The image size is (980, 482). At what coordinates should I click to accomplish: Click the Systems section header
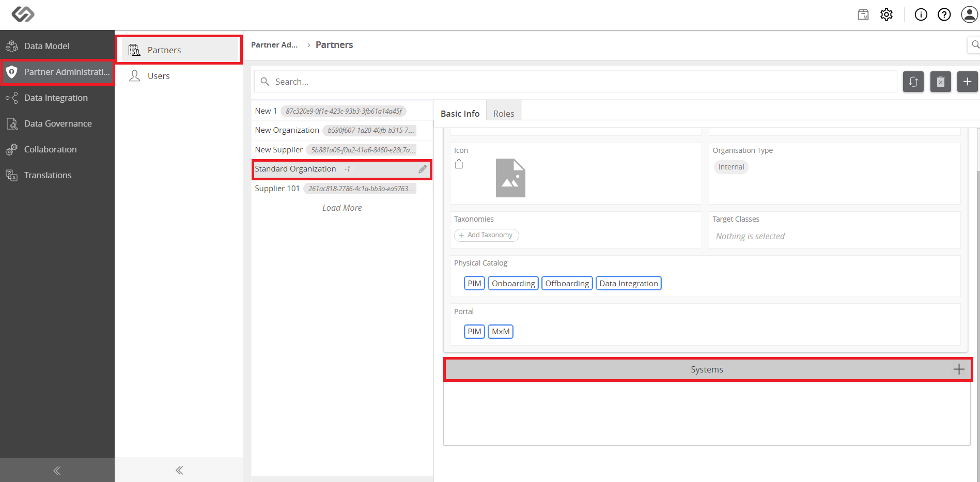click(707, 369)
